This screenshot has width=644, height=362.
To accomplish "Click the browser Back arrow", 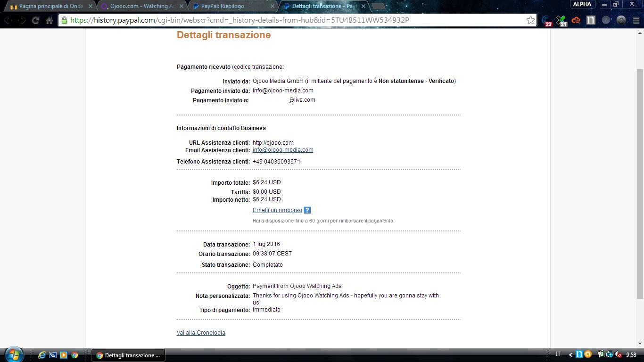I will (8, 20).
